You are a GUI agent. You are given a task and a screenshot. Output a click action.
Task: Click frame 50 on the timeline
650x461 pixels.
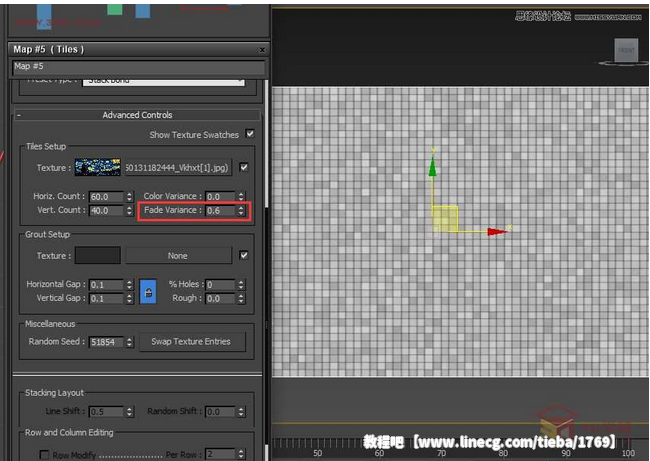pyautogui.click(x=318, y=453)
